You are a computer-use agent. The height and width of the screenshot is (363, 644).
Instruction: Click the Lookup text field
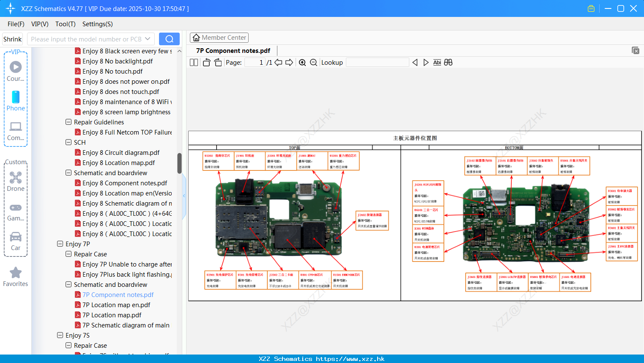[x=377, y=63]
